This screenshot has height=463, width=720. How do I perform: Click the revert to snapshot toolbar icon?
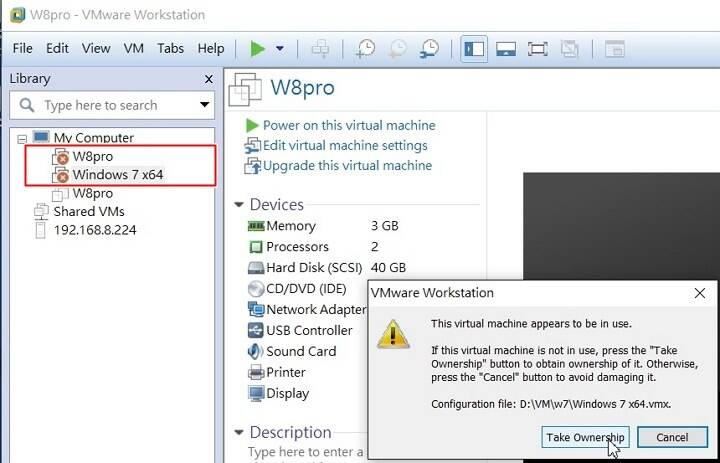(398, 49)
